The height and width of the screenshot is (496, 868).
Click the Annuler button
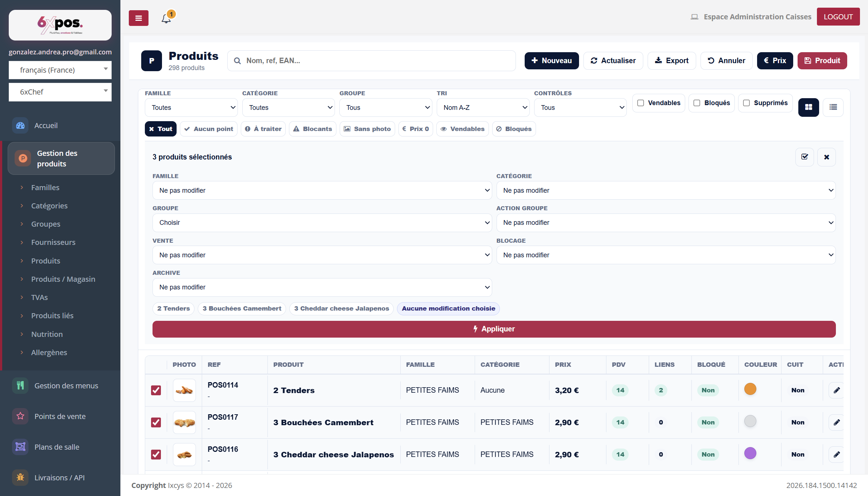(x=726, y=61)
